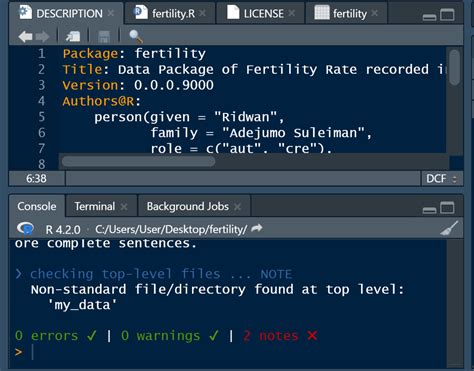
Task: Maximize the source editor pane
Action: click(x=447, y=15)
